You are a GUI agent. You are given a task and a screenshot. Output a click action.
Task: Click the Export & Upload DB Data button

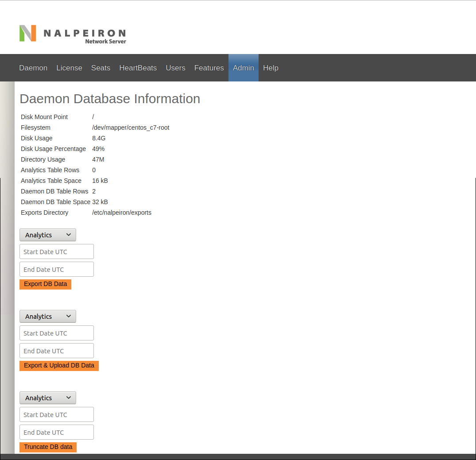point(59,366)
